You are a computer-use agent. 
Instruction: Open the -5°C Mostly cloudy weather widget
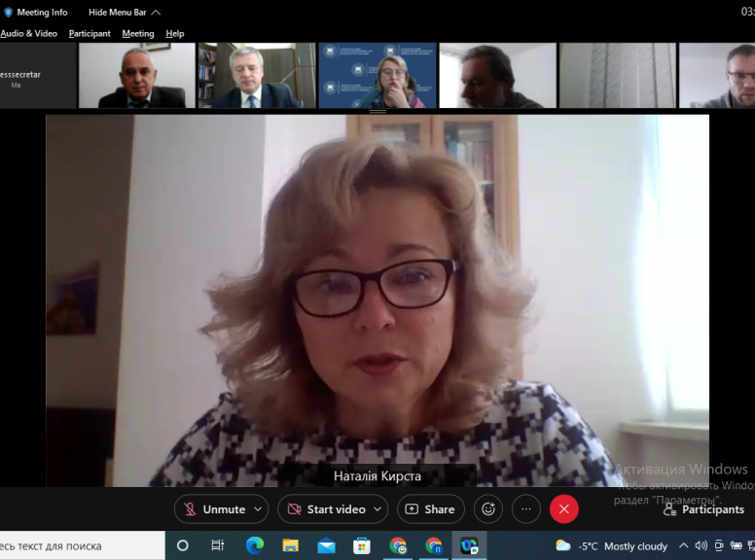click(x=611, y=545)
